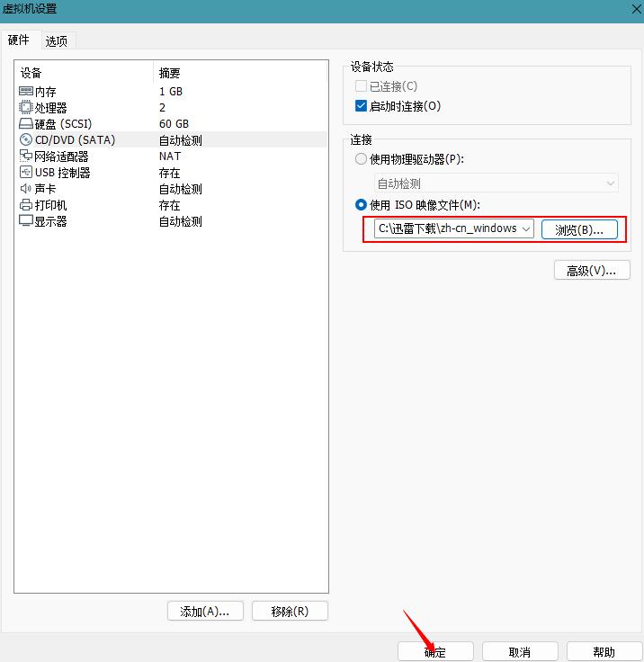644x662 pixels.
Task: Select the CD/DVD (SATA) row label
Action: click(x=75, y=139)
